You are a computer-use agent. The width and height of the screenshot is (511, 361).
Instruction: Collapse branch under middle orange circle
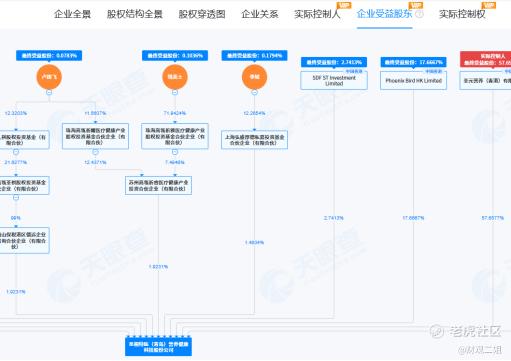175,92
